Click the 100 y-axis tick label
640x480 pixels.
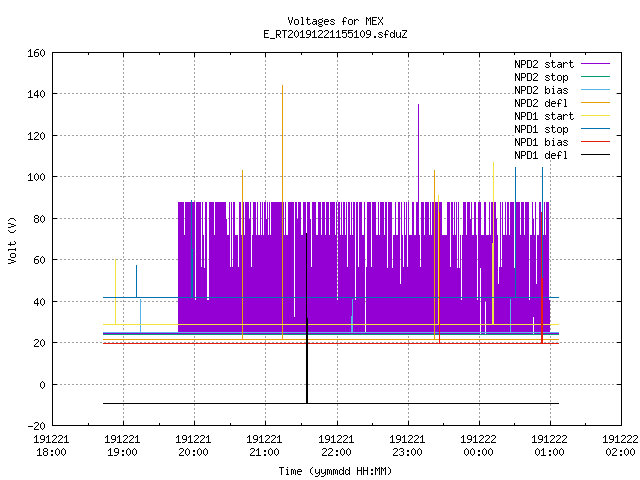pos(36,177)
